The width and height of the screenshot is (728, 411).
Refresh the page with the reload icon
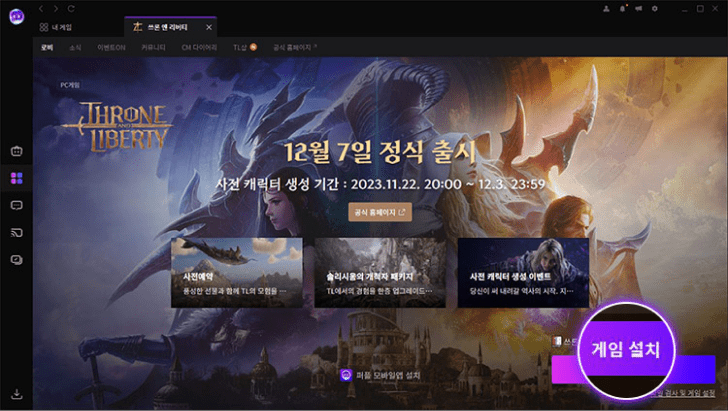tap(71, 8)
